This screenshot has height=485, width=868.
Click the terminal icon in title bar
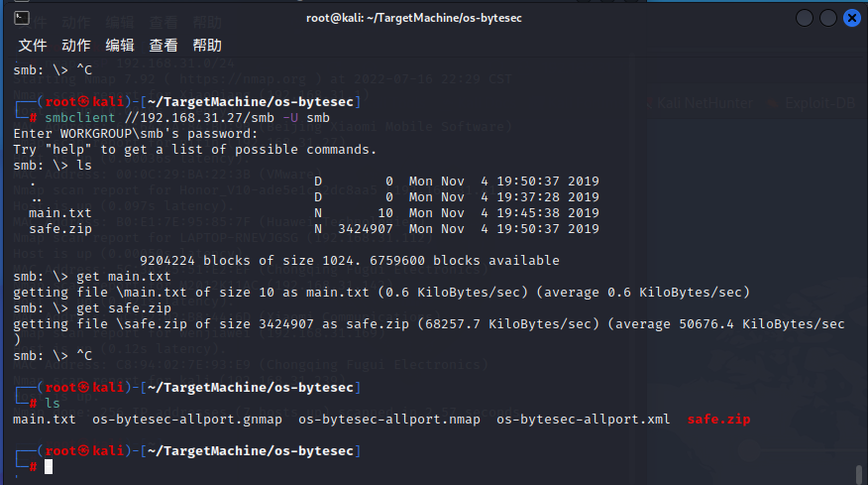pyautogui.click(x=22, y=18)
